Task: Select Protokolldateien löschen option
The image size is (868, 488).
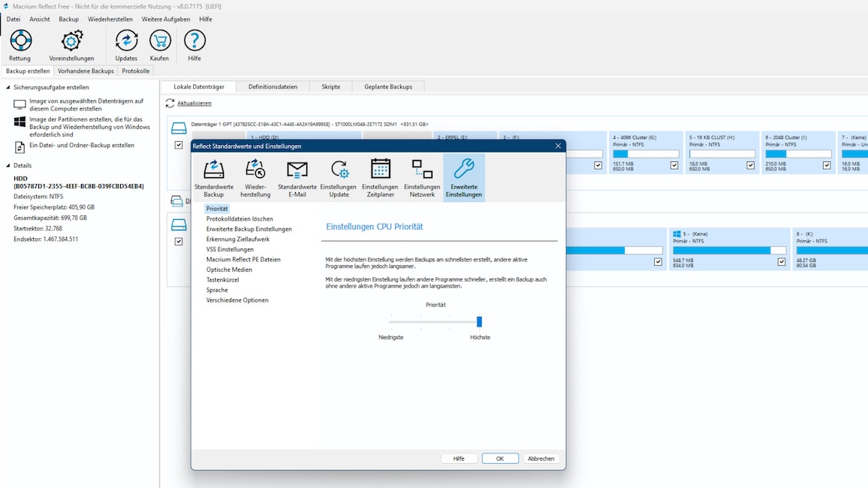Action: point(240,219)
